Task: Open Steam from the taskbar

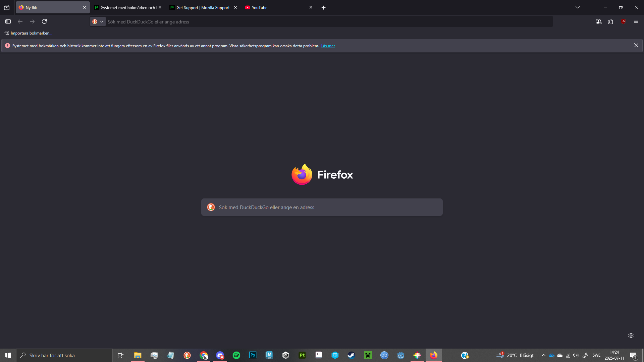Action: [x=351, y=355]
